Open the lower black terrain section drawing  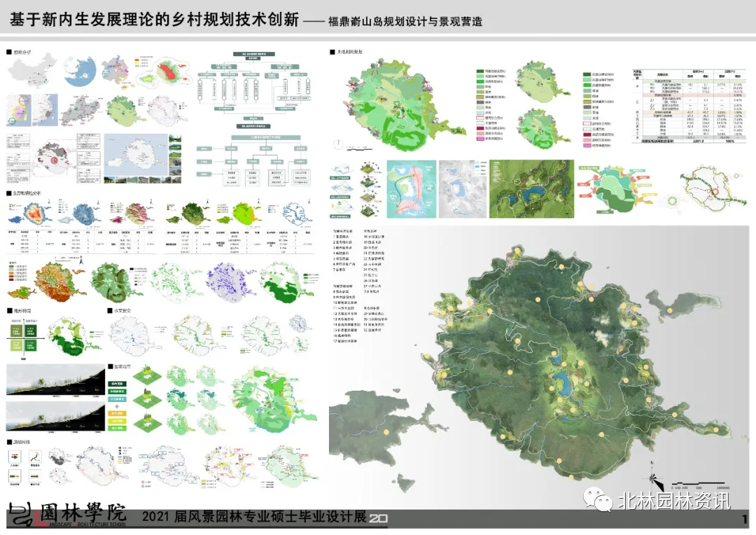coord(55,415)
